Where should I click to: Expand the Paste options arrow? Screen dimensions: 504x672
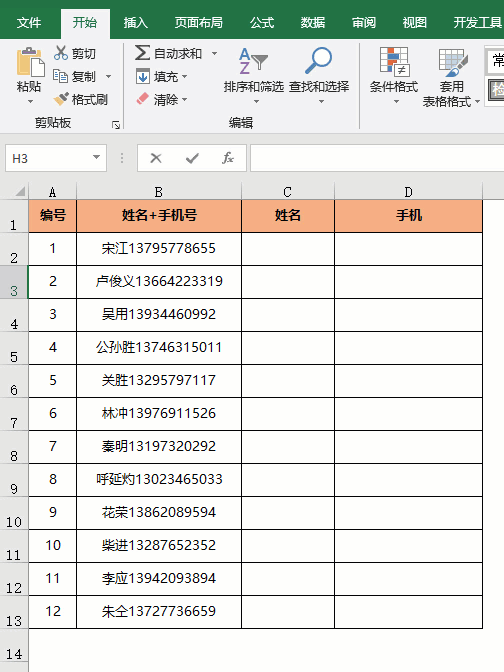(x=30, y=102)
